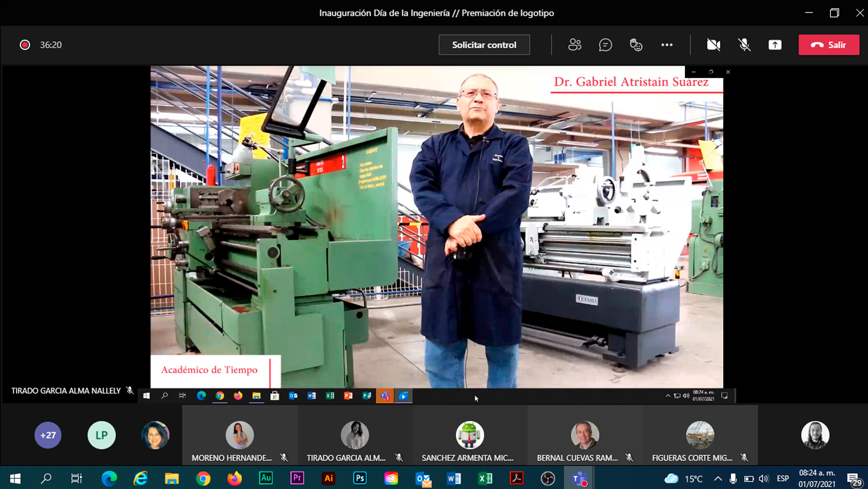Open the volume control in the tray
This screenshot has height=489, width=868.
pos(764,478)
